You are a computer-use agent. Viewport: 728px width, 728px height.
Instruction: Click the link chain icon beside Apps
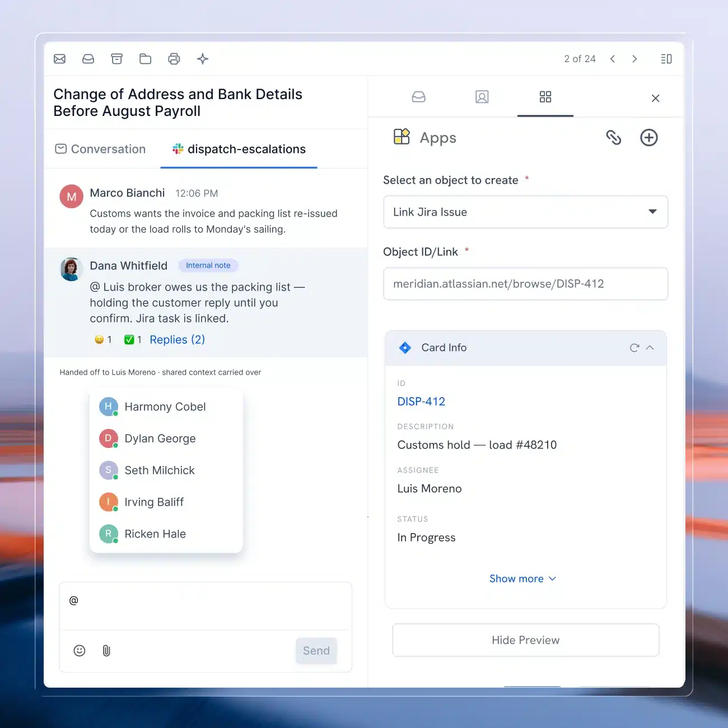(614, 138)
